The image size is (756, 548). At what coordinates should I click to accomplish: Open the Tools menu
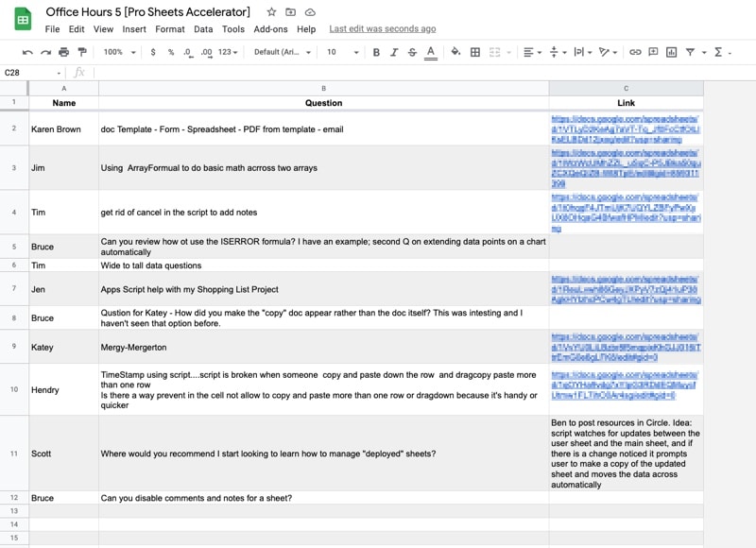point(232,29)
